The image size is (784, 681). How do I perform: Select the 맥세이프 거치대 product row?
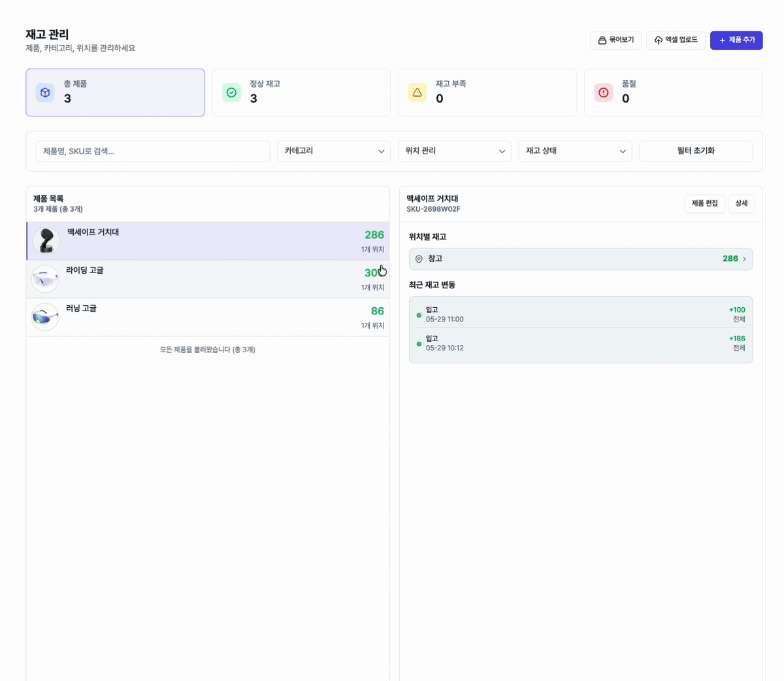pos(208,241)
